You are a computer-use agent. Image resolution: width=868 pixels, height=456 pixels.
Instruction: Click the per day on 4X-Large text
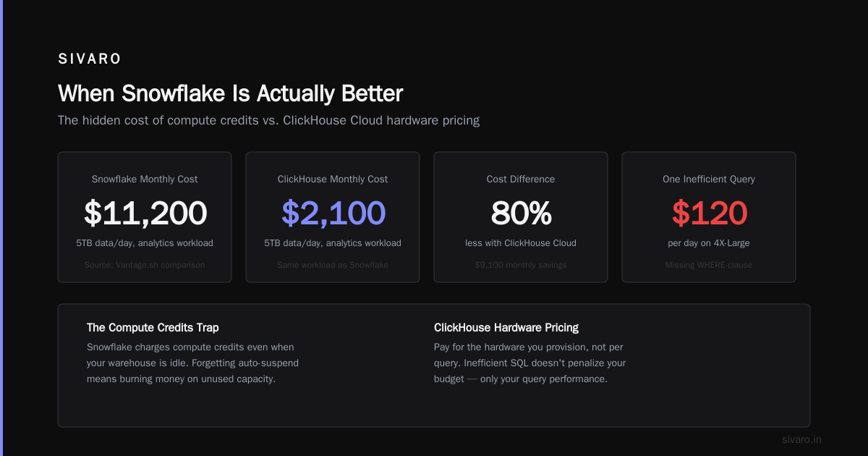click(x=709, y=242)
